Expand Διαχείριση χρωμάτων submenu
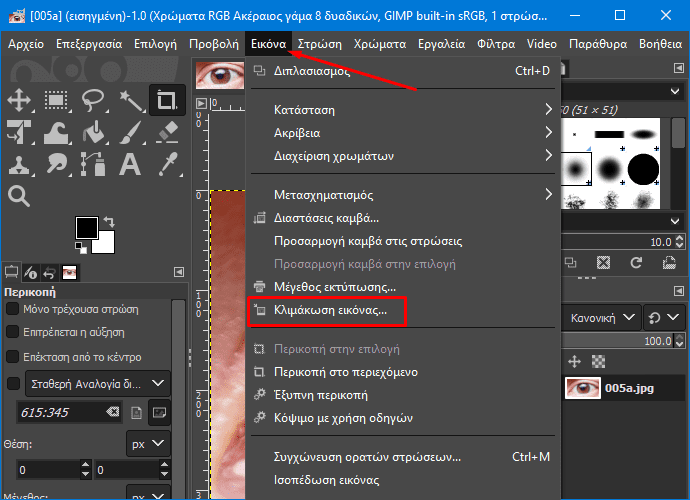 tap(402, 156)
